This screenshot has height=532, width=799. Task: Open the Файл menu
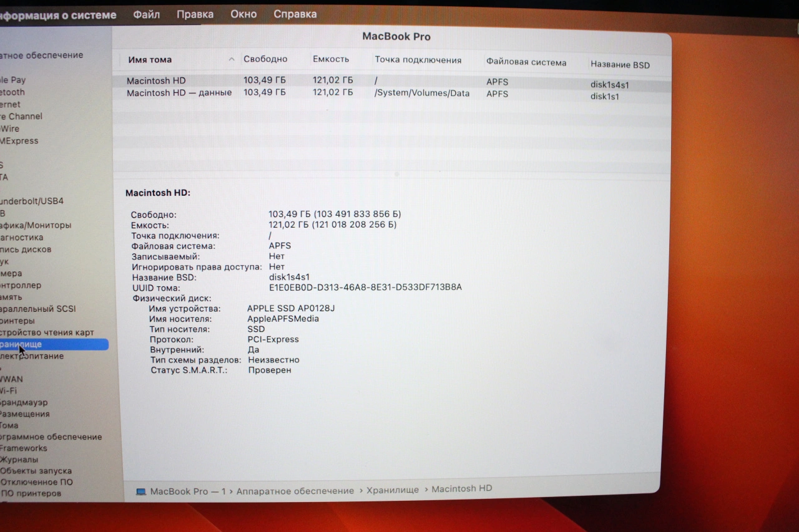pos(147,14)
